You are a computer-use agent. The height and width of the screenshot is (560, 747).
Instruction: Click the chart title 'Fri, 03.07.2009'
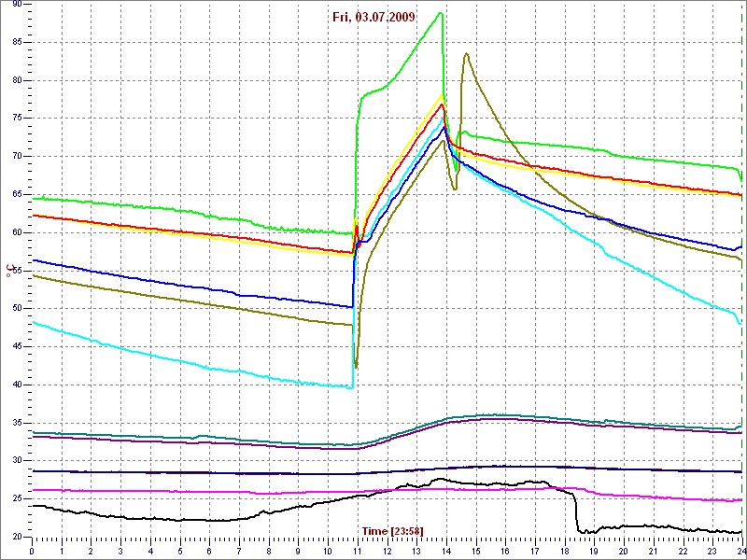pos(373,17)
